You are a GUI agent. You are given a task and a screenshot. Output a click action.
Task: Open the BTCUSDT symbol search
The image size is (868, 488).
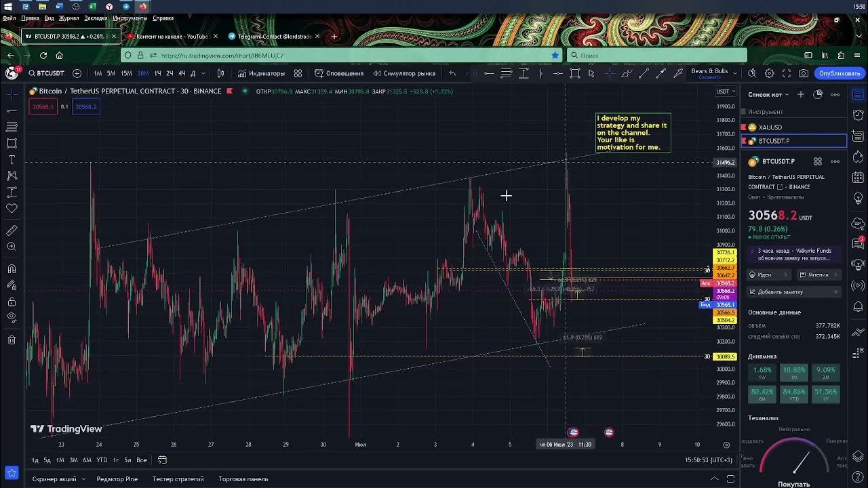[x=46, y=73]
